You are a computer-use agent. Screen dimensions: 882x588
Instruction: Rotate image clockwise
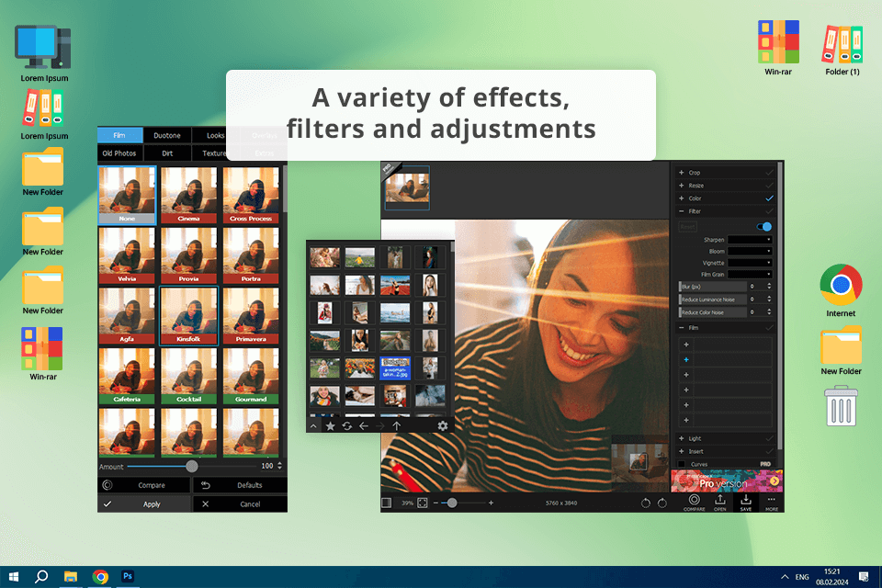point(662,503)
